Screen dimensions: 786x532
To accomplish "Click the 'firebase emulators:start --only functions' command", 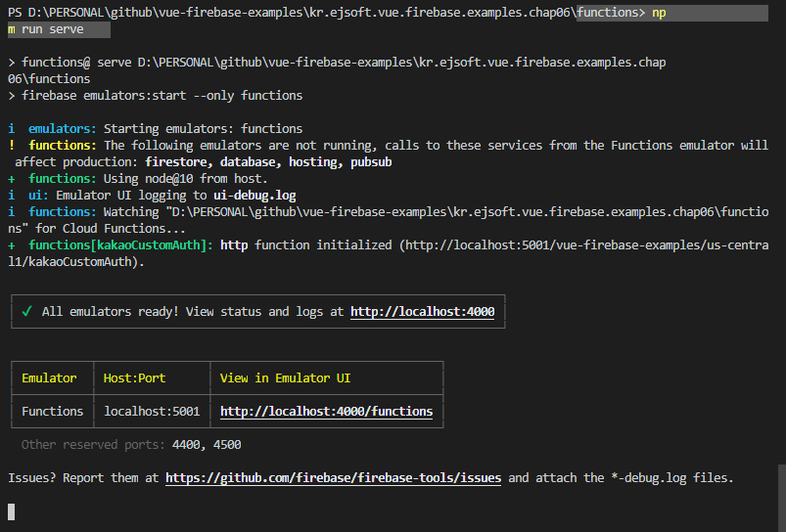I will (x=162, y=96).
